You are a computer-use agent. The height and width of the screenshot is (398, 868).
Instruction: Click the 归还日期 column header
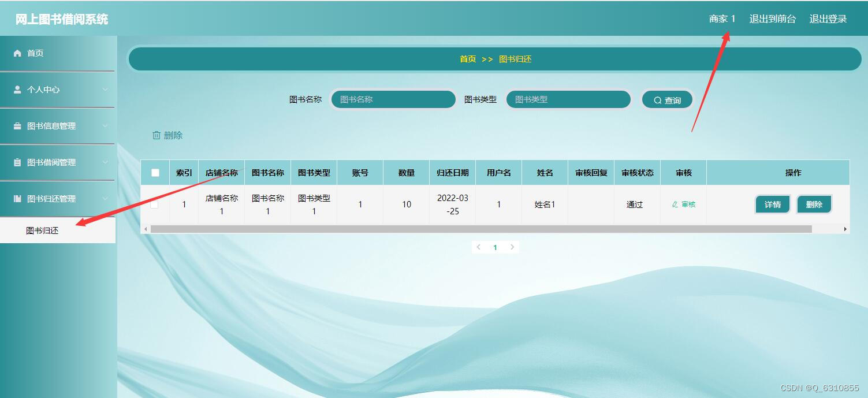click(x=453, y=173)
